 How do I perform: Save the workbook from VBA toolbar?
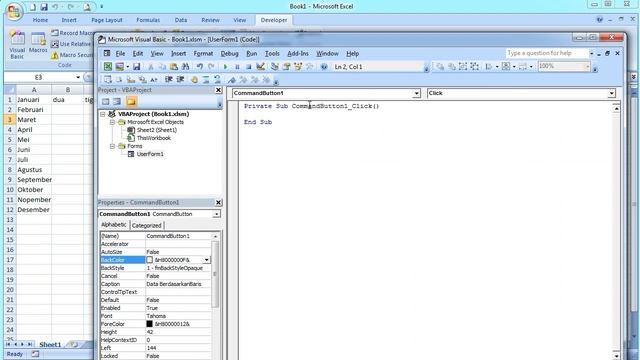click(136, 67)
